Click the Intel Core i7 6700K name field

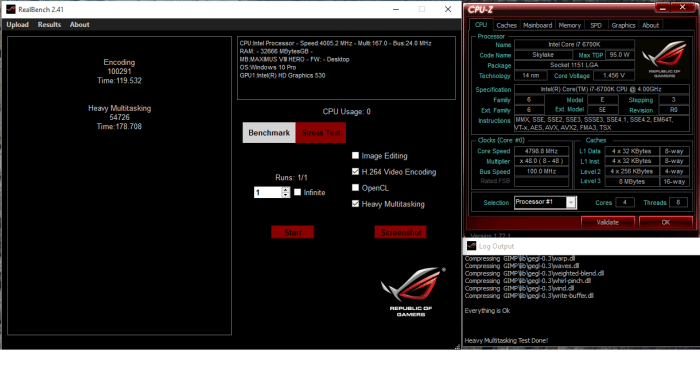[x=574, y=44]
